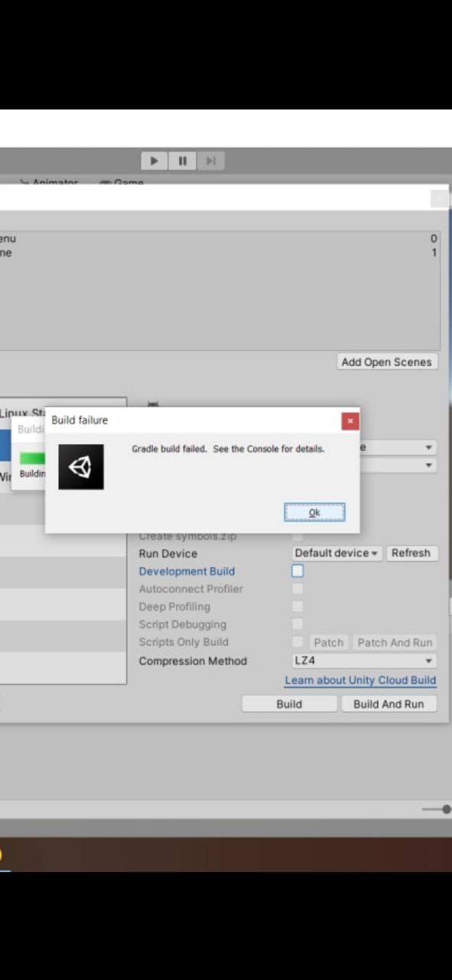Click the Build And Run button
The height and width of the screenshot is (980, 452).
tap(389, 704)
